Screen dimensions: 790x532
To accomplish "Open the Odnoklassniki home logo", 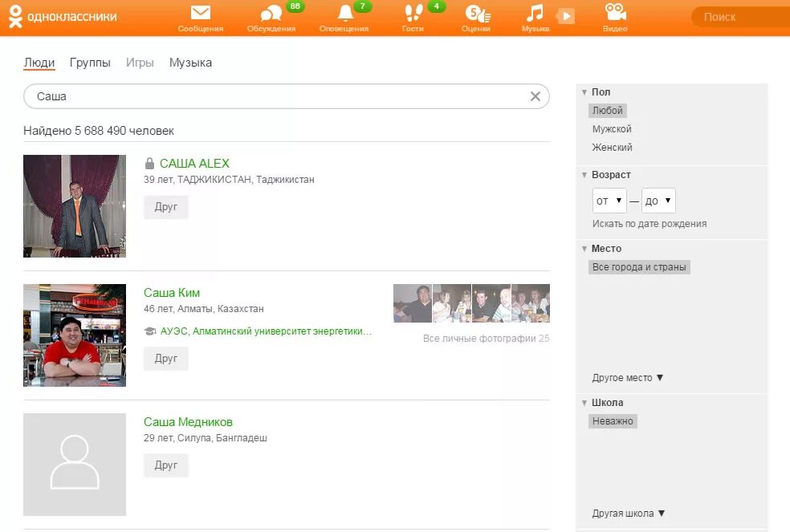I will [63, 17].
